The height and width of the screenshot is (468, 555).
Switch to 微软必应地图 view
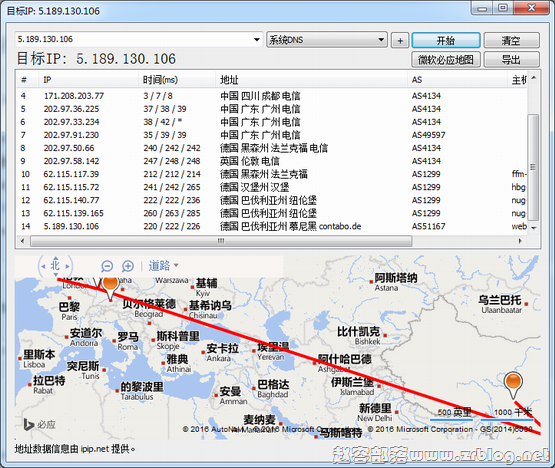pos(446,59)
